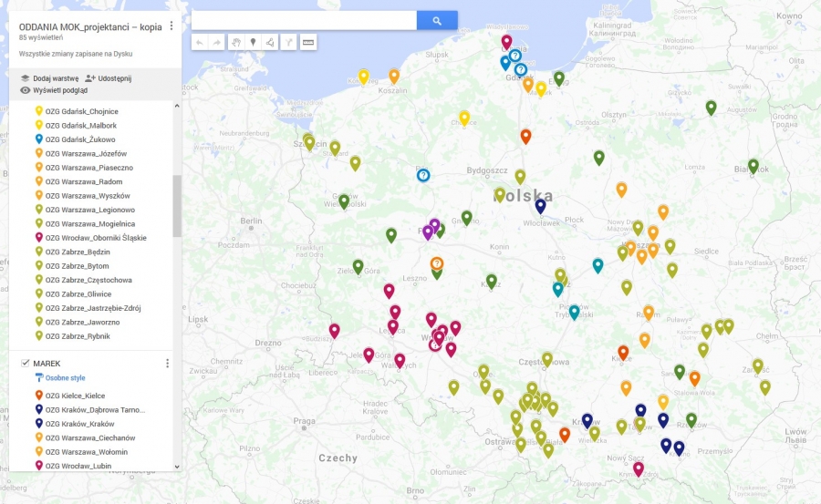The height and width of the screenshot is (504, 821).
Task: Open MAREK layer options menu
Action: [167, 364]
